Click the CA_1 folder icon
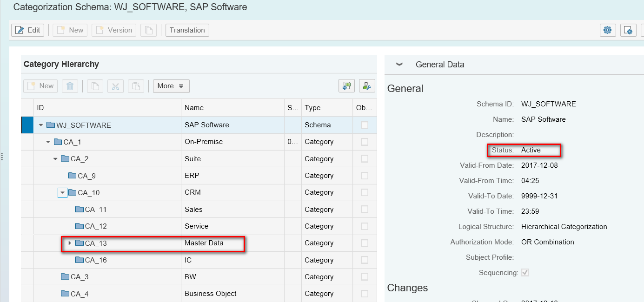 (x=58, y=142)
